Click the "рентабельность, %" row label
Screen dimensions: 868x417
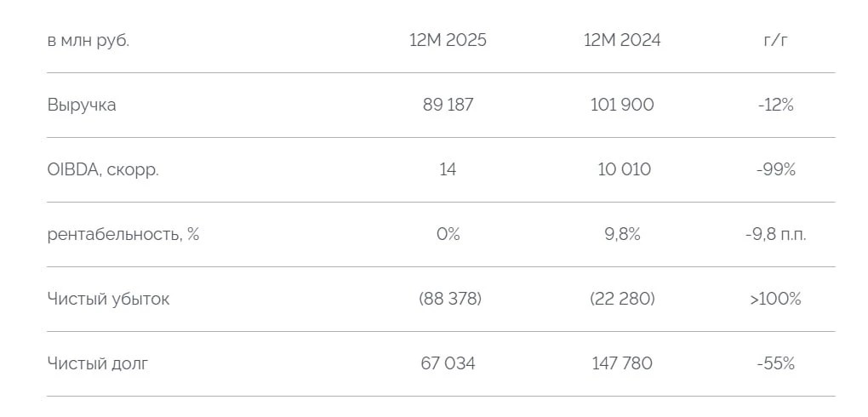click(123, 235)
